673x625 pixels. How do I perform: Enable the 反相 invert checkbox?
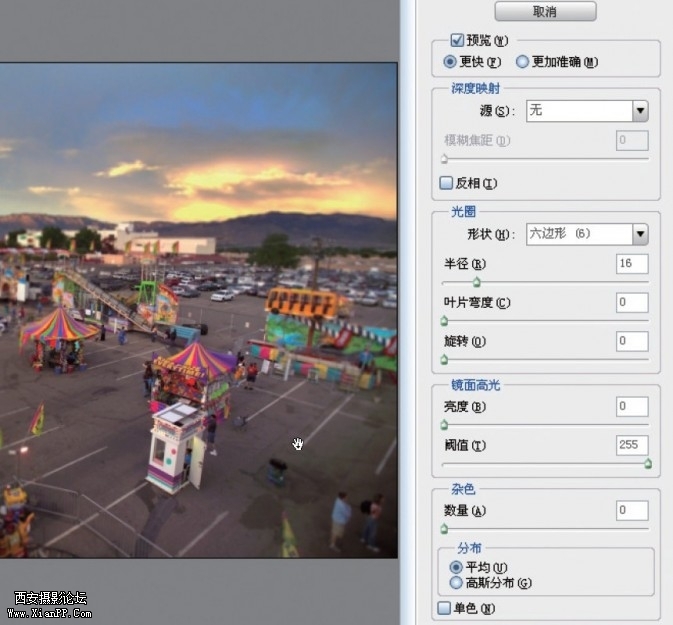(446, 183)
